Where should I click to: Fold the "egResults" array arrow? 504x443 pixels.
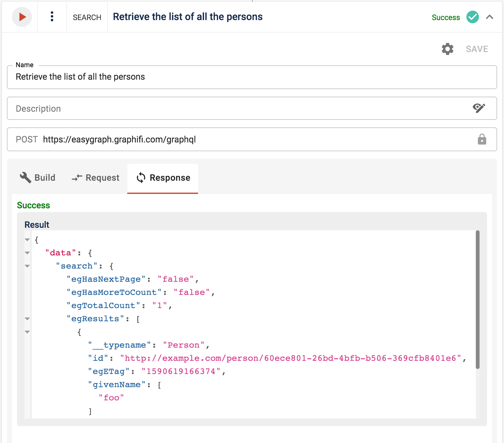coord(28,319)
